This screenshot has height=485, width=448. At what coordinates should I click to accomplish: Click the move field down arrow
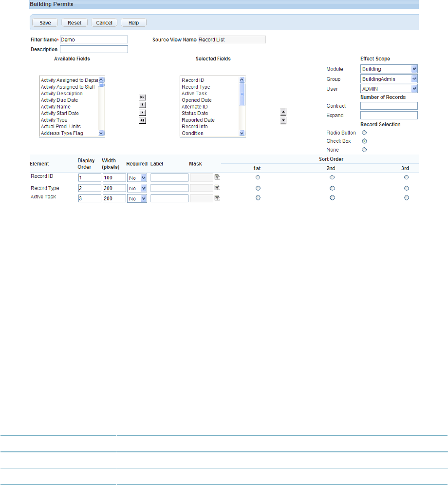283,120
